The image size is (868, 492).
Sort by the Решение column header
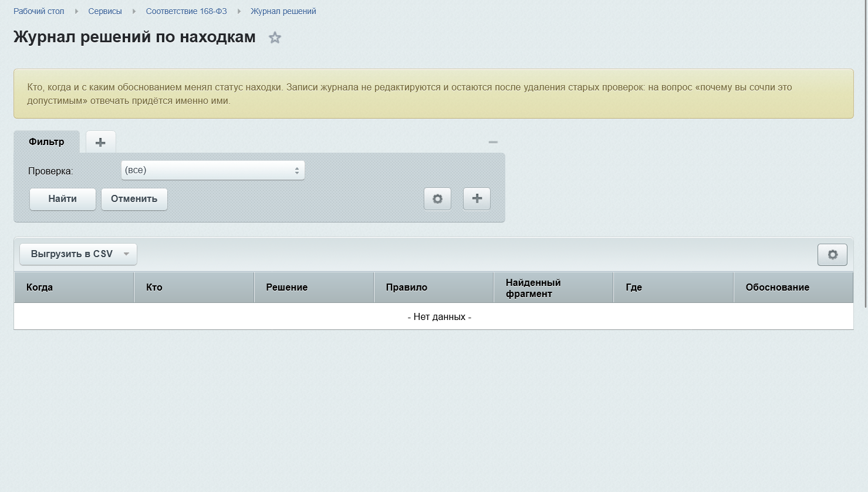click(x=314, y=288)
